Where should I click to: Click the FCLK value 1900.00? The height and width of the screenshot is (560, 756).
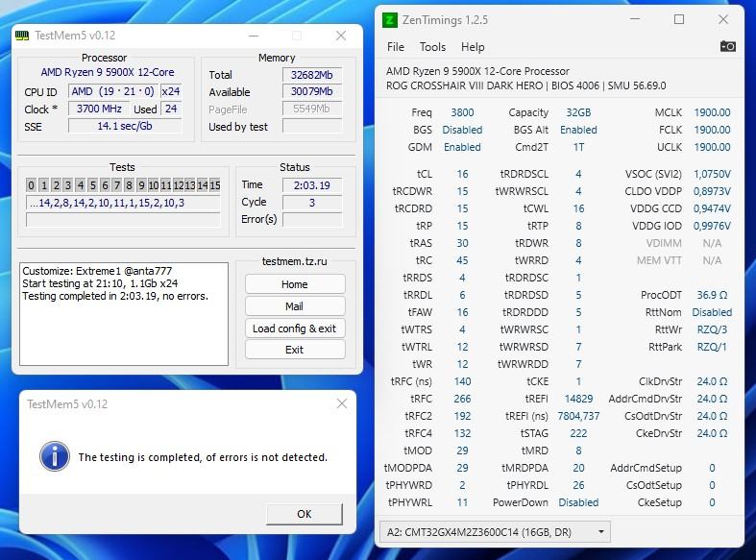coord(712,130)
